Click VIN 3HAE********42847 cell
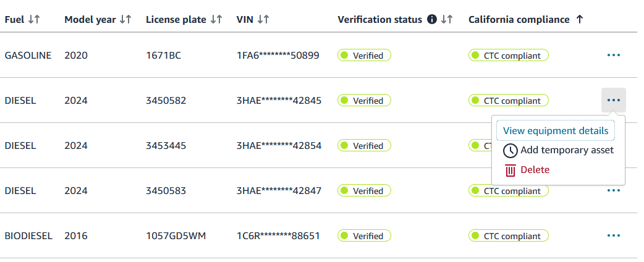Screen dimensions: 644x262 [279, 191]
